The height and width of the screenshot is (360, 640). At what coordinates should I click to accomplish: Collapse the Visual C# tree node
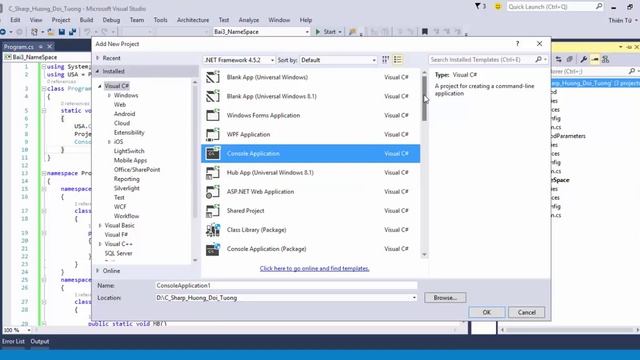tap(100, 86)
